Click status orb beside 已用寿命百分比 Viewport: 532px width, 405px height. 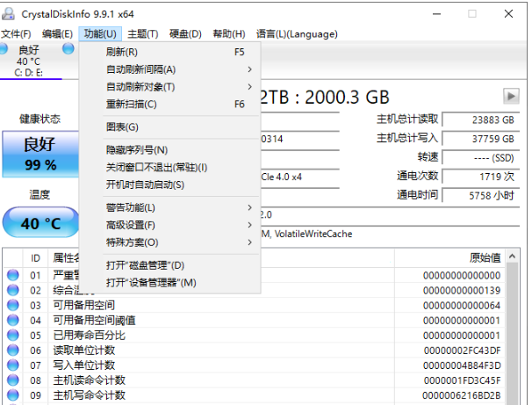[13, 335]
